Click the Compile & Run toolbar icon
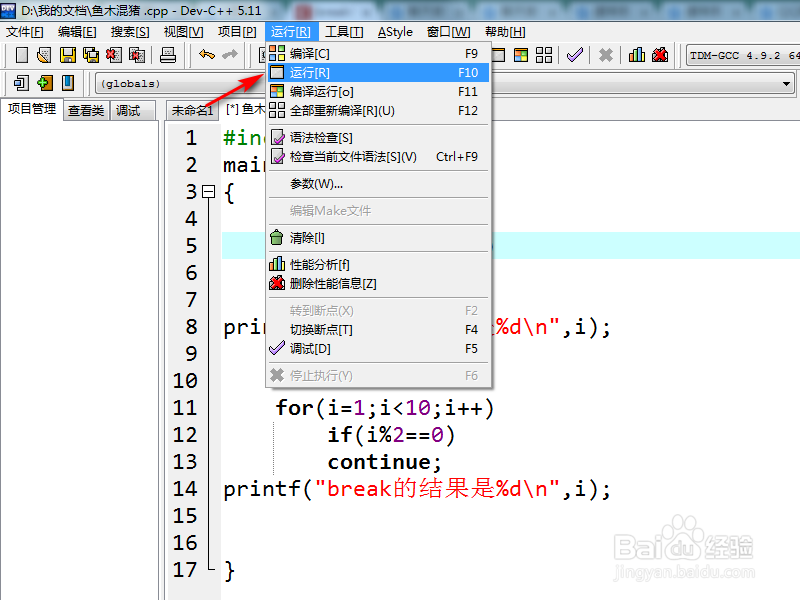 coord(521,55)
